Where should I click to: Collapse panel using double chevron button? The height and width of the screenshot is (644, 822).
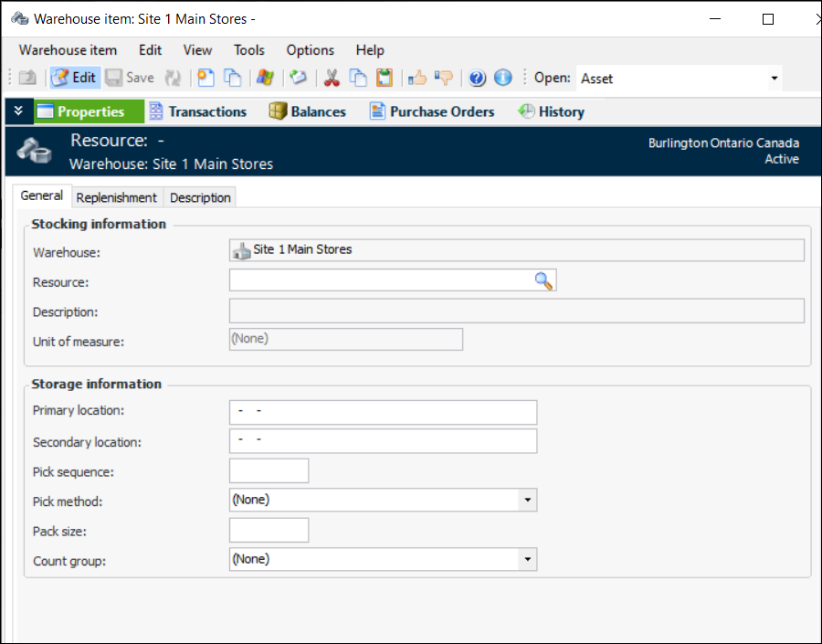pos(18,111)
